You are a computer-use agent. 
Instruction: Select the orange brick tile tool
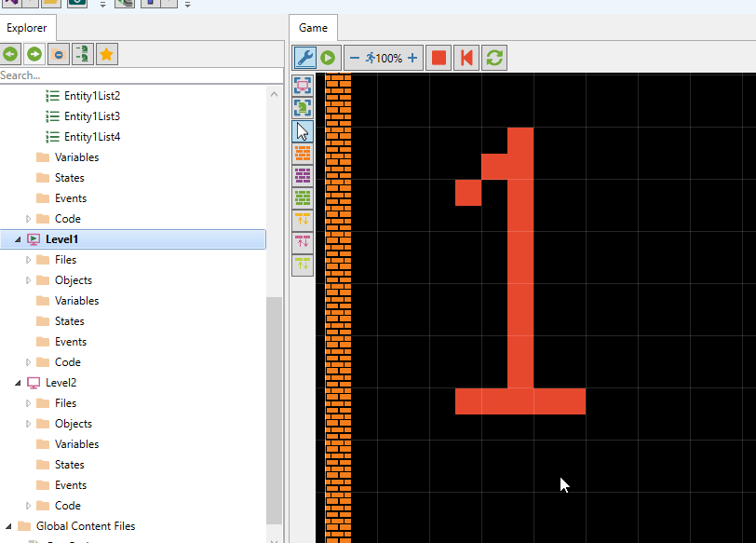(303, 153)
